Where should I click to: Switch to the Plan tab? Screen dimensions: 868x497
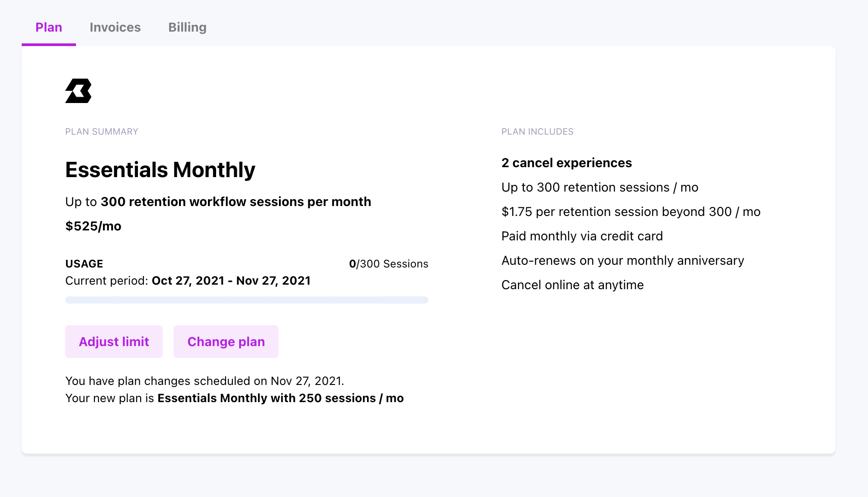click(x=49, y=28)
